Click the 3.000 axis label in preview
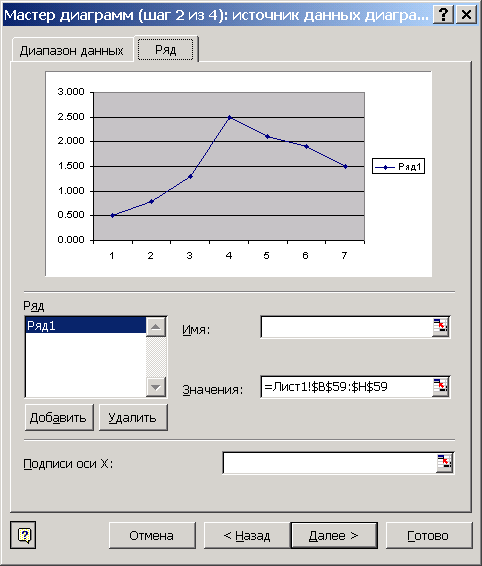The height and width of the screenshot is (566, 482). click(71, 92)
